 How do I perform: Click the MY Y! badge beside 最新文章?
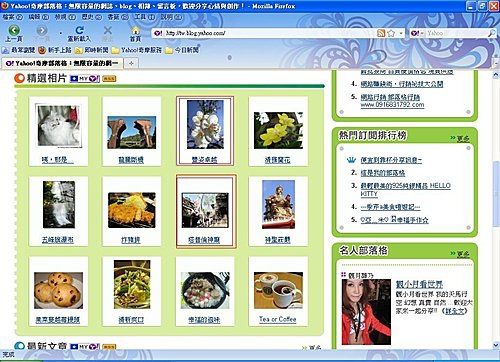85,346
